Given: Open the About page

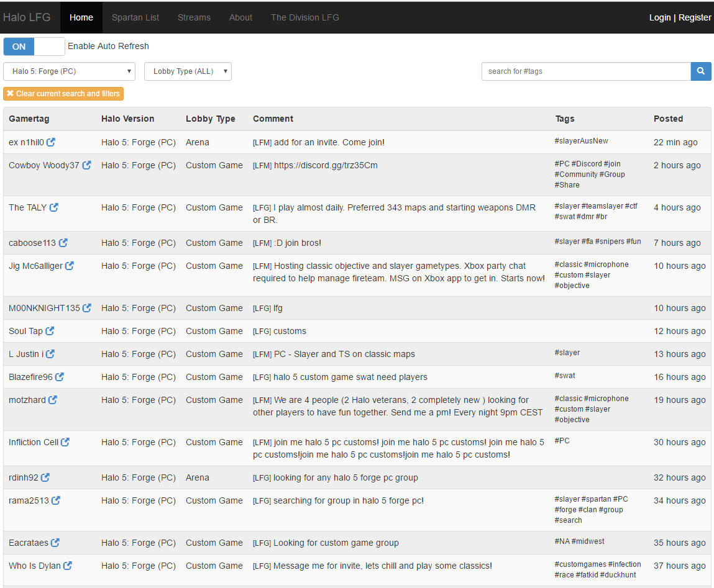Looking at the screenshot, I should 240,17.
